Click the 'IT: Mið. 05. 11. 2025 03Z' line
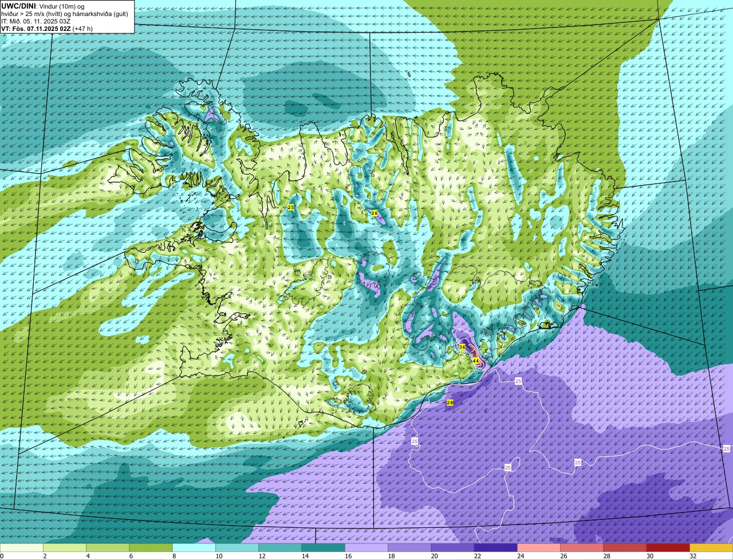 tap(36, 21)
